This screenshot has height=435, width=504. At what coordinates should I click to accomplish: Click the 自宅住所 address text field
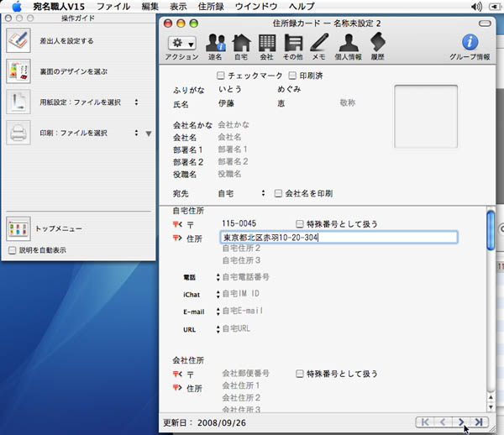[339, 238]
